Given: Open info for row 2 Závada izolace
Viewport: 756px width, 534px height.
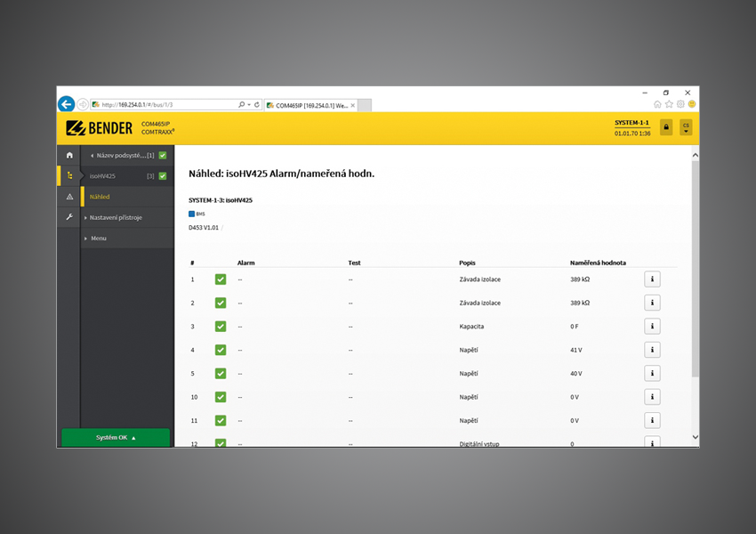Looking at the screenshot, I should 652,303.
